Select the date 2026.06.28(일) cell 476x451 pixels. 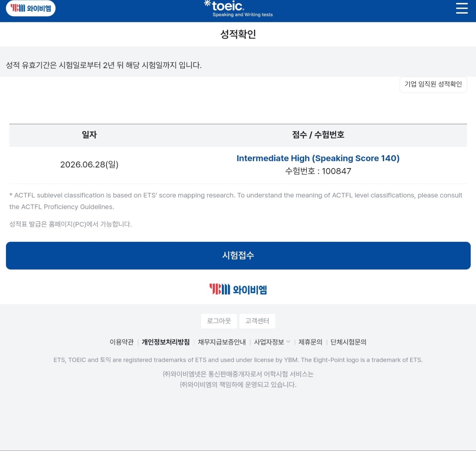click(89, 164)
